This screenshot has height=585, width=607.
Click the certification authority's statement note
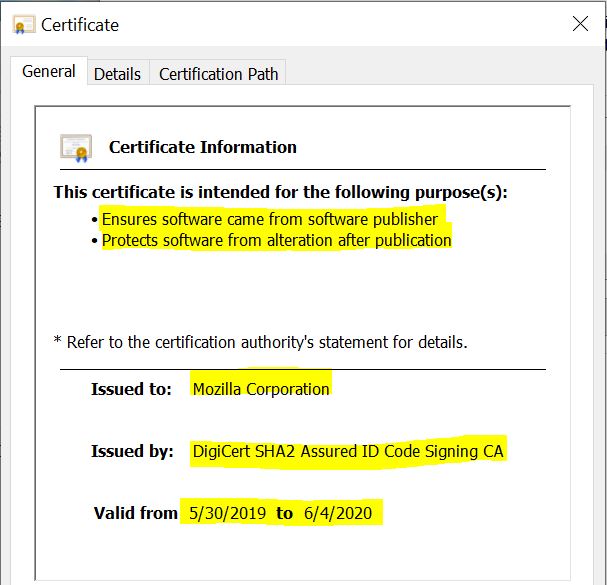pyautogui.click(x=261, y=342)
